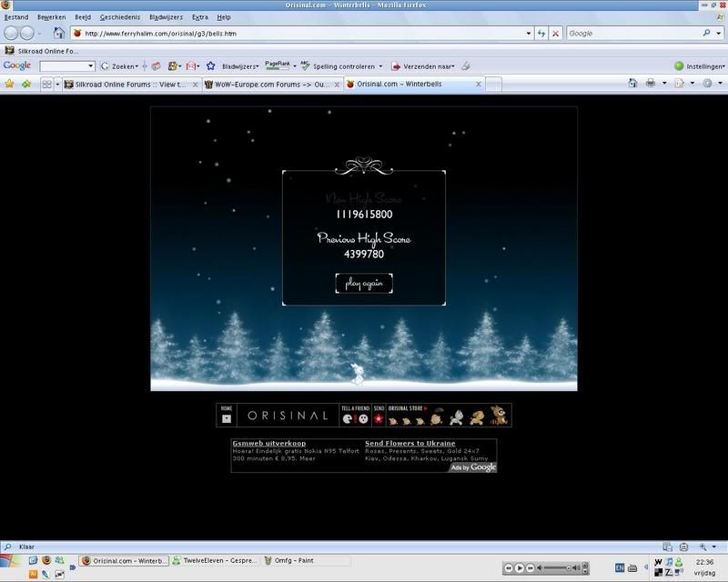Open Silkroad Online Fo... bookmark in bookmarks bar
Screen dimensions: 728x582
point(42,51)
